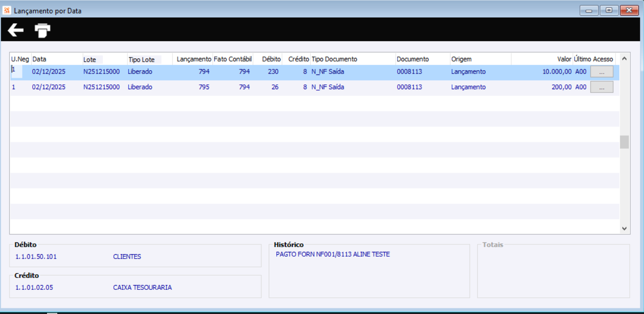Click value 10.000,00 in first row
644x314 pixels.
557,72
